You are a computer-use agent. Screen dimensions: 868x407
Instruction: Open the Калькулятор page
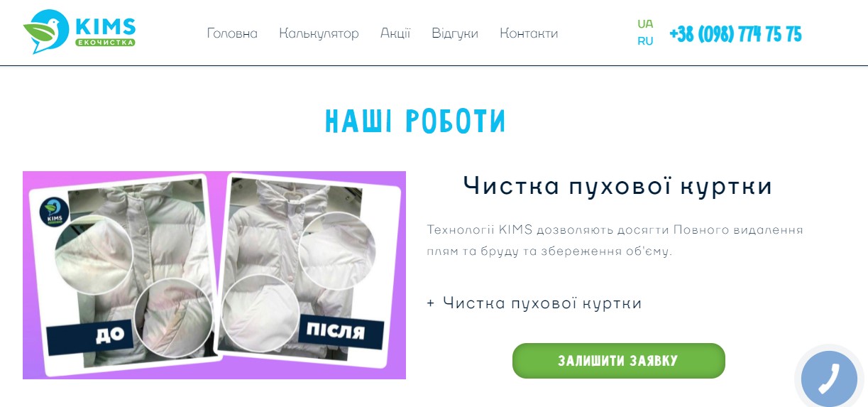pos(319,33)
